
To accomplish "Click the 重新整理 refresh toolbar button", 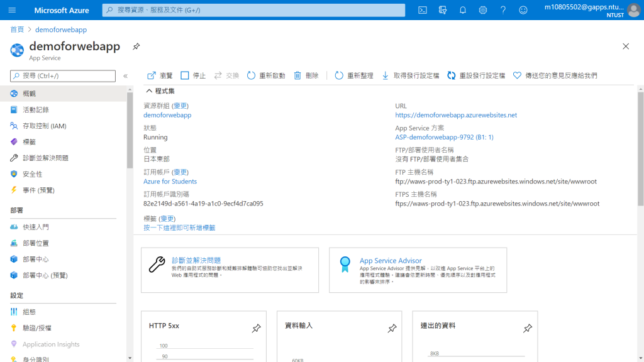I will coord(353,75).
